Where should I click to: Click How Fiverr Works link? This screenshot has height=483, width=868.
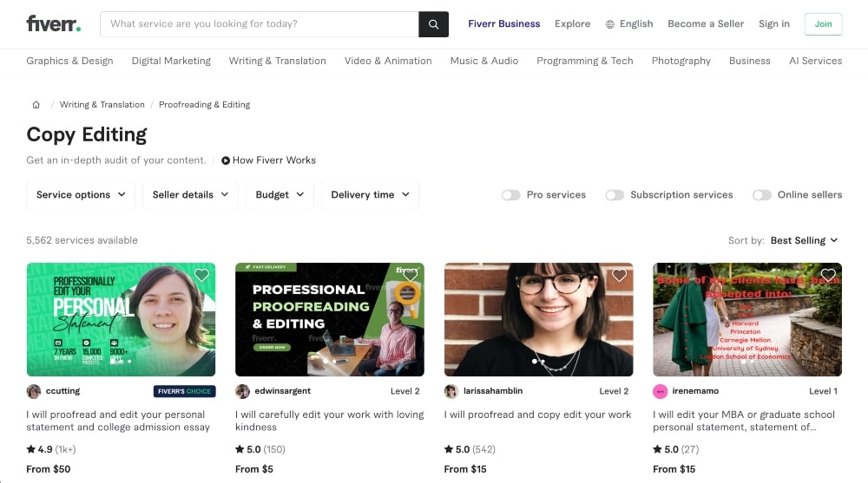point(274,160)
